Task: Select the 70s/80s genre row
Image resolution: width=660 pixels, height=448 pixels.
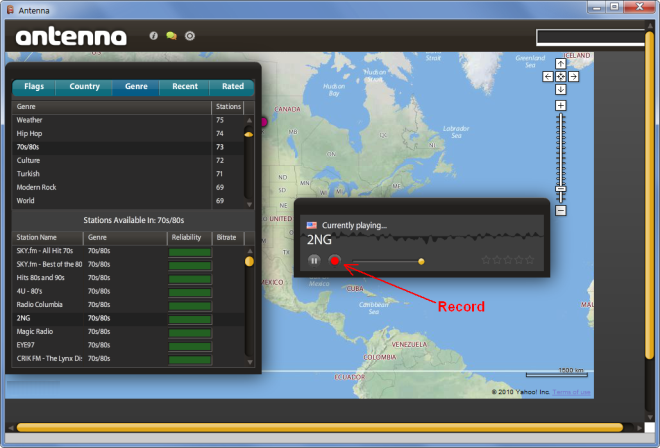Action: point(128,147)
